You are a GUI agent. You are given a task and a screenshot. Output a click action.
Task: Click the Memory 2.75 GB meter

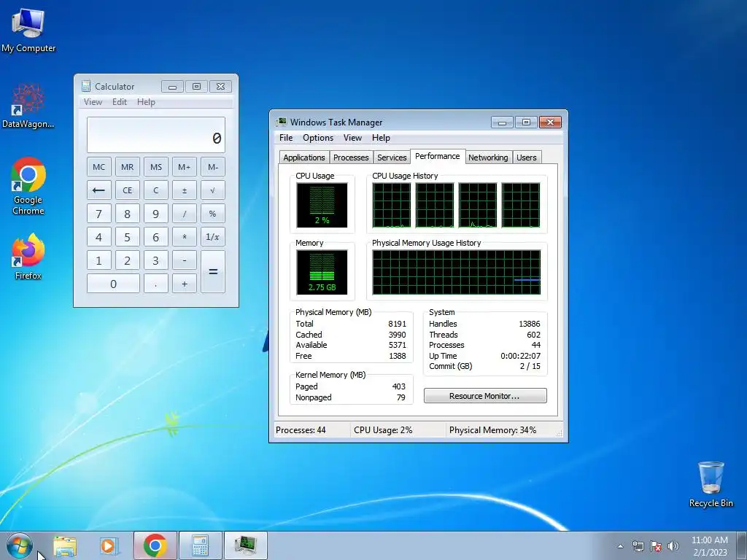322,273
